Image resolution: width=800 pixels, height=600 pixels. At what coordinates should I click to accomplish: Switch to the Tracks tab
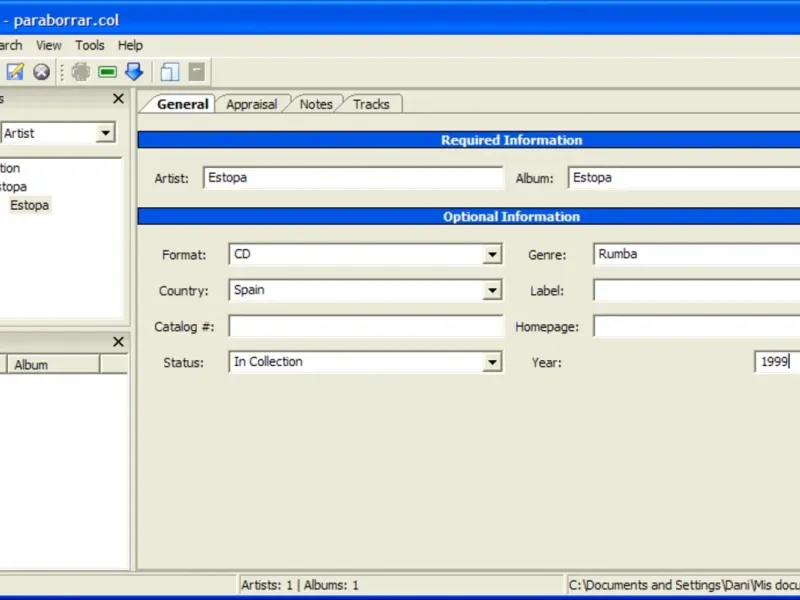click(371, 104)
